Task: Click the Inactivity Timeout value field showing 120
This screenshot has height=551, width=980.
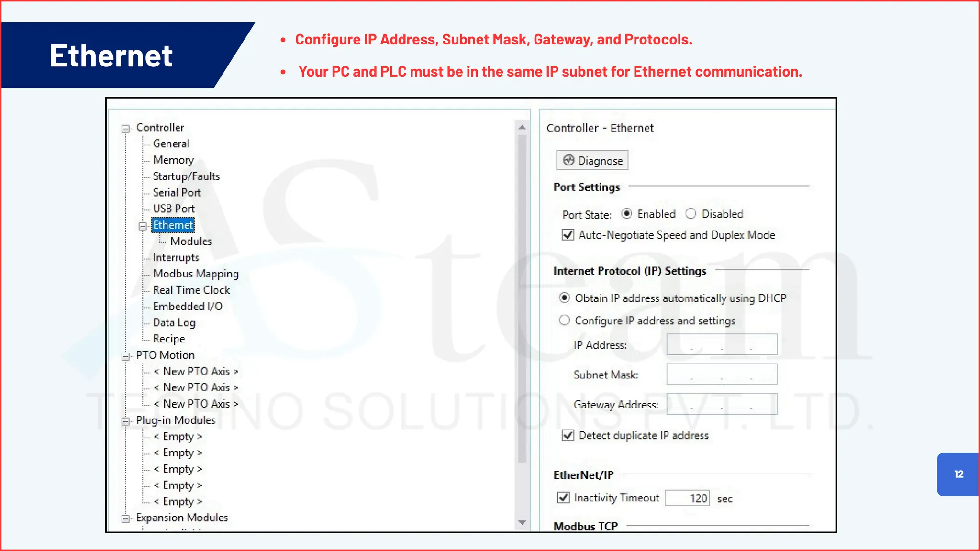Action: [687, 498]
